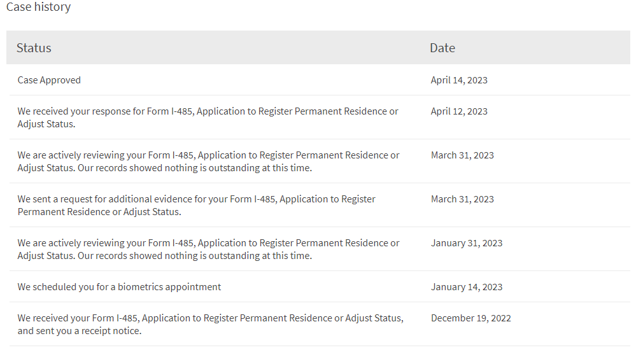This screenshot has height=364, width=636.
Task: Click the actively reviewing entry dated January 31
Action: [208, 249]
